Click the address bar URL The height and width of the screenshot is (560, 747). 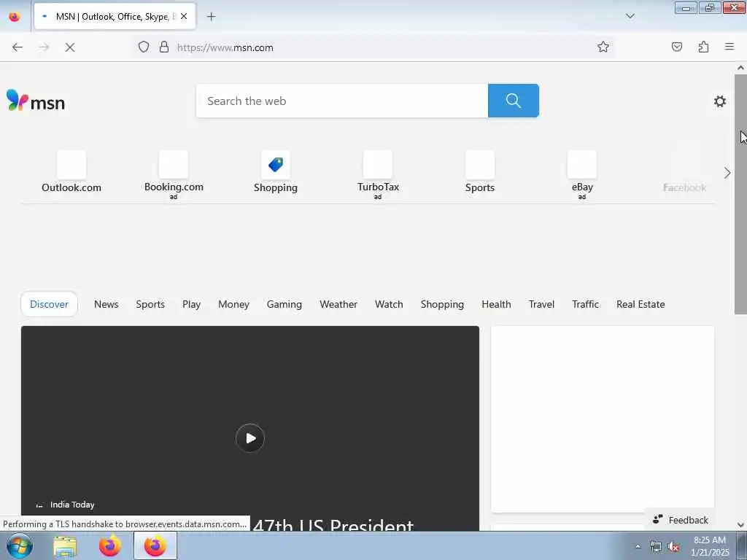click(x=225, y=47)
